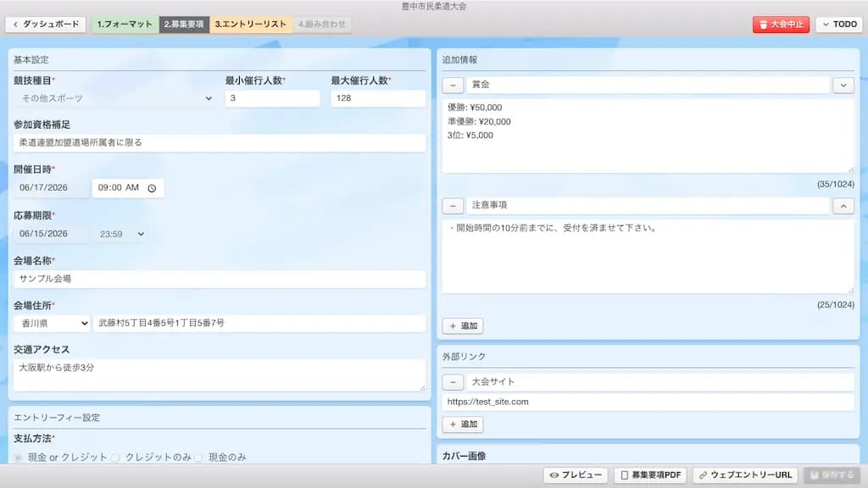Viewport: 868px width, 488px height.
Task: Click the 参加資格補足 text field
Action: (x=220, y=142)
